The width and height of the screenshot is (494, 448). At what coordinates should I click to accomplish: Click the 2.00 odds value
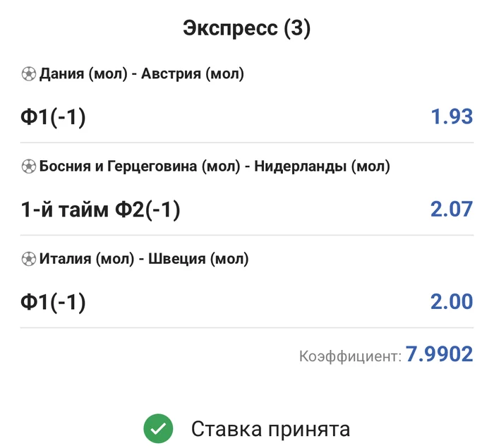pyautogui.click(x=452, y=303)
